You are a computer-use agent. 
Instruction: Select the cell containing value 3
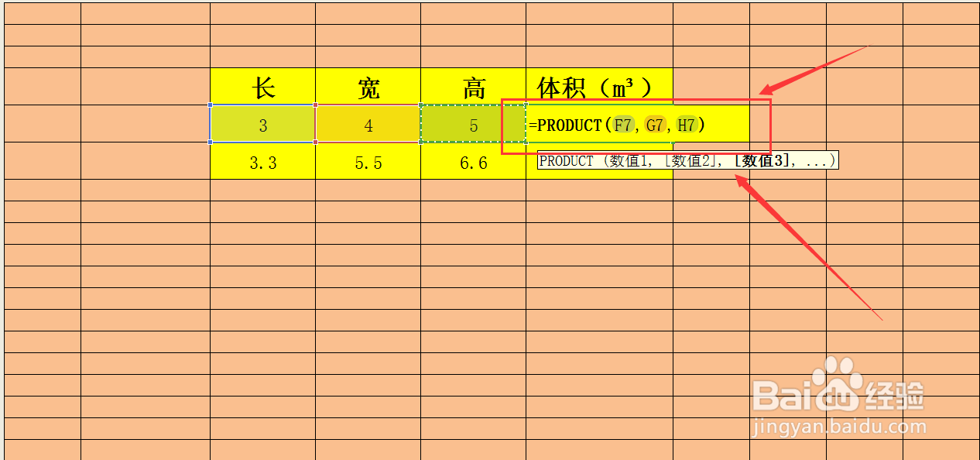tap(262, 125)
